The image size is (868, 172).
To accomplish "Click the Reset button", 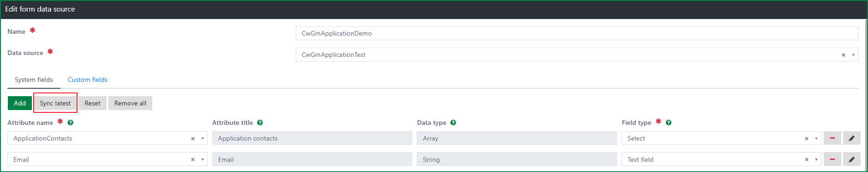I will pyautogui.click(x=93, y=103).
